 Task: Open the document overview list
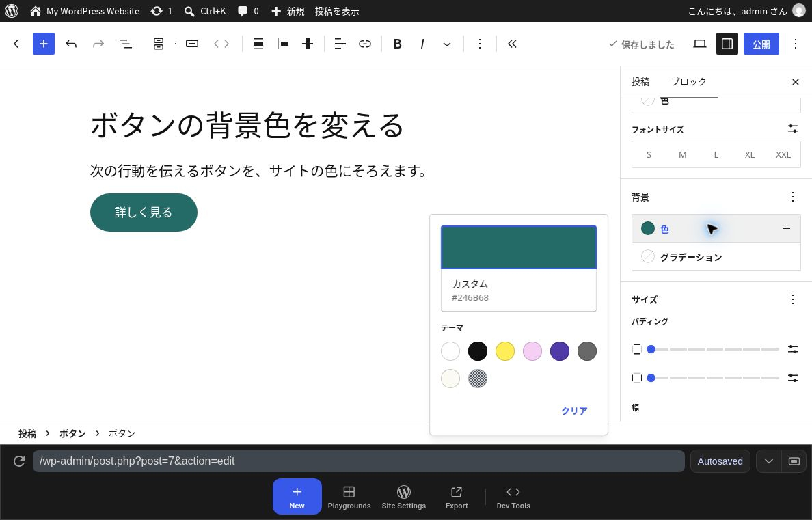pos(125,44)
